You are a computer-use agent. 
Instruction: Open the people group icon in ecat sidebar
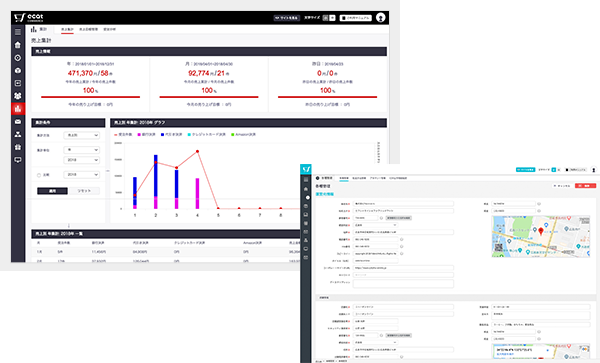tap(18, 96)
